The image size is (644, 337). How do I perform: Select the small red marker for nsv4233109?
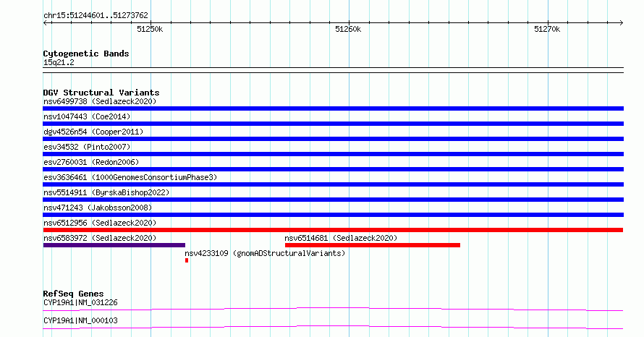point(187,260)
